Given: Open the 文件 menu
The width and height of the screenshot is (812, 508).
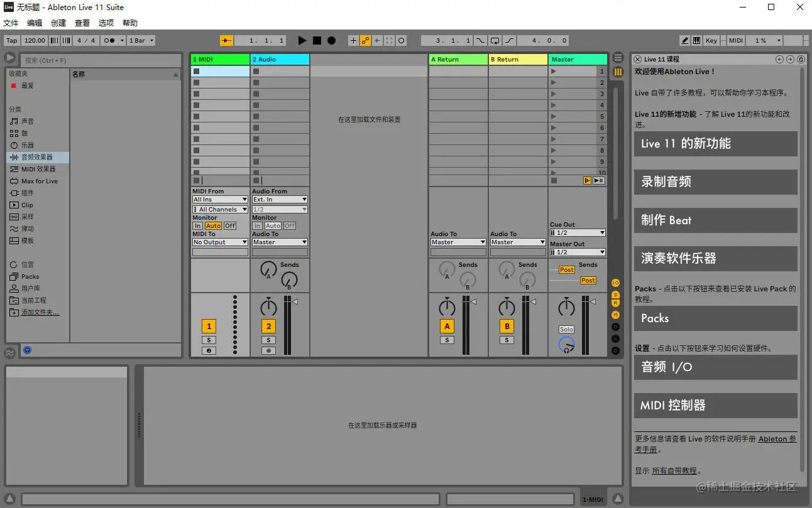Looking at the screenshot, I should (x=11, y=23).
